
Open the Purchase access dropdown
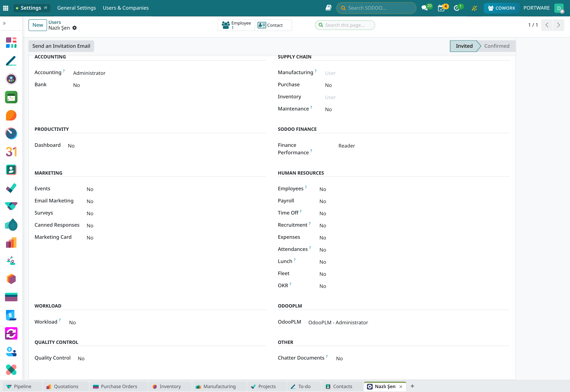click(417, 85)
